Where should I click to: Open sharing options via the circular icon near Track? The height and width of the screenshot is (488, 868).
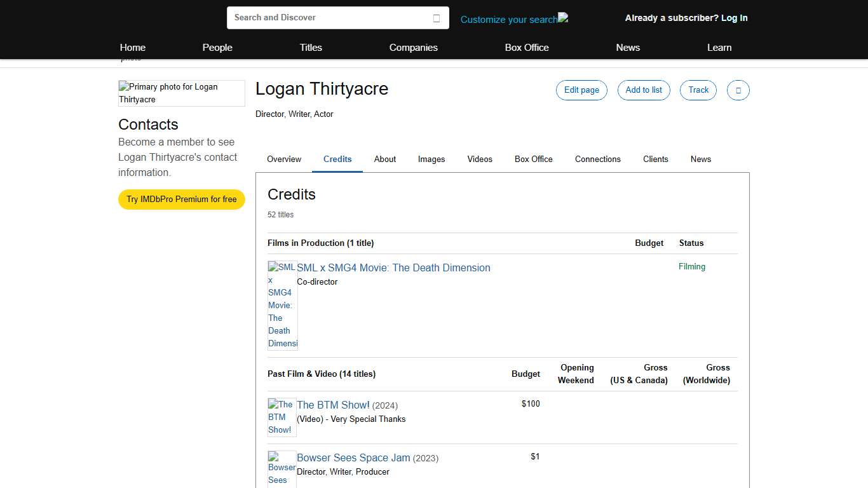point(738,90)
